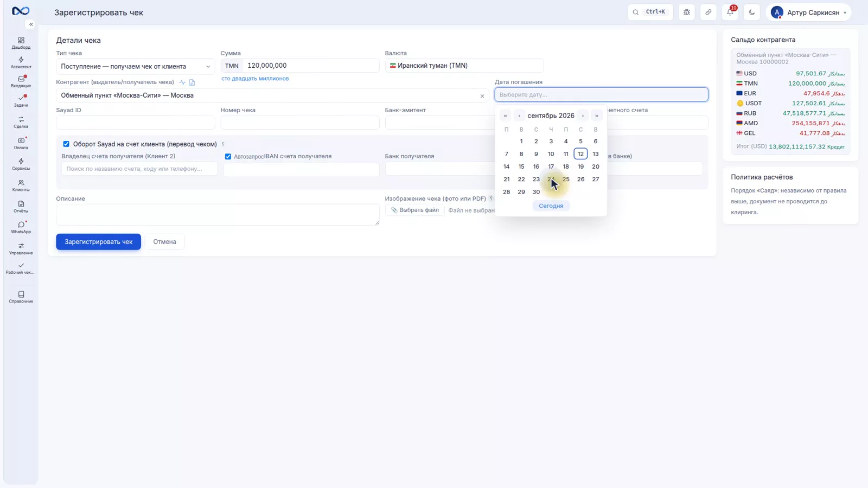Screen dimensions: 868x488
Task: Go to Задачи in the sidebar
Action: tap(21, 101)
